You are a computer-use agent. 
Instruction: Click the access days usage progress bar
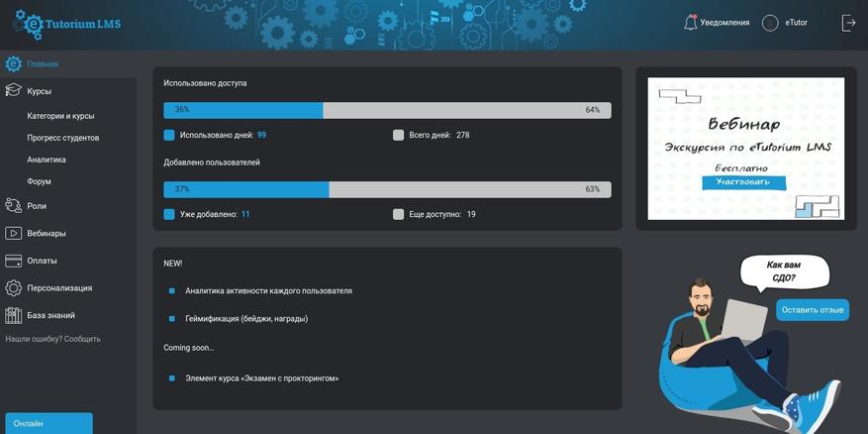[x=387, y=110]
